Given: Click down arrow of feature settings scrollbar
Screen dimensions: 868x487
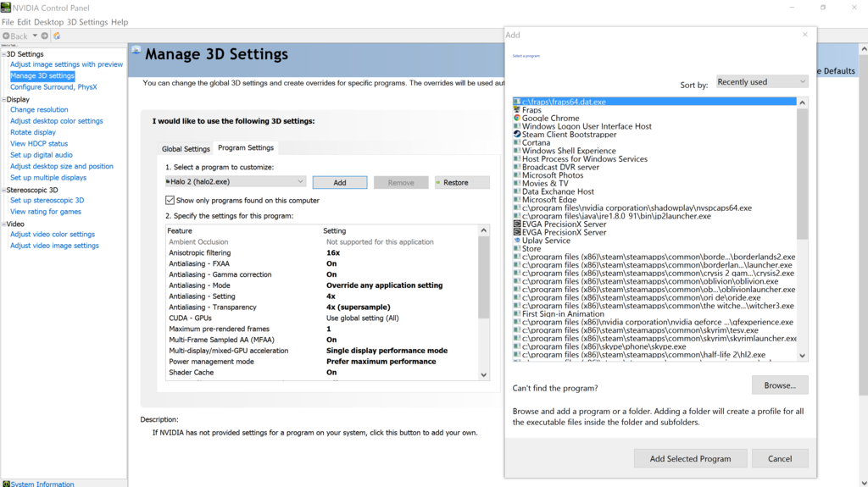Looking at the screenshot, I should [484, 374].
